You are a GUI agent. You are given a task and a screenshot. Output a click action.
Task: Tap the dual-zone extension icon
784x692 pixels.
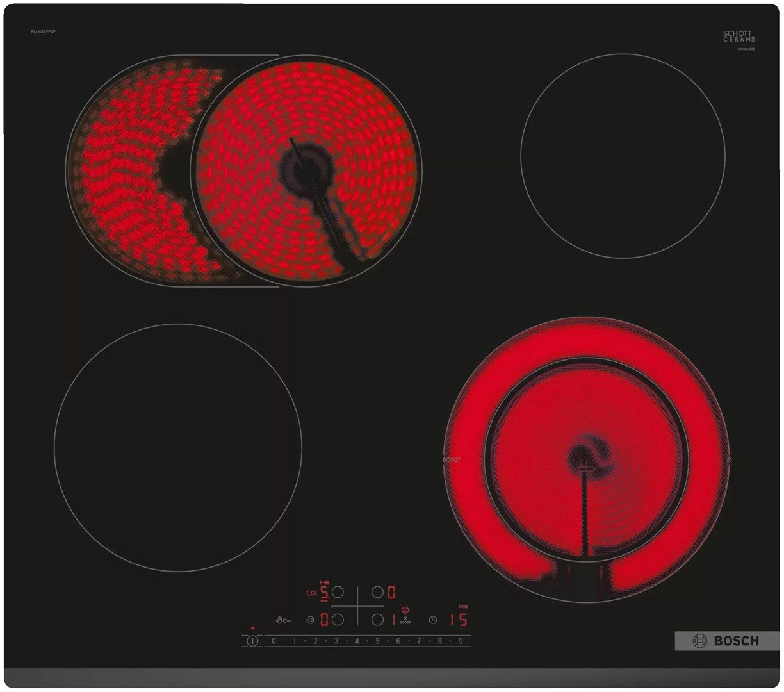coord(310,593)
